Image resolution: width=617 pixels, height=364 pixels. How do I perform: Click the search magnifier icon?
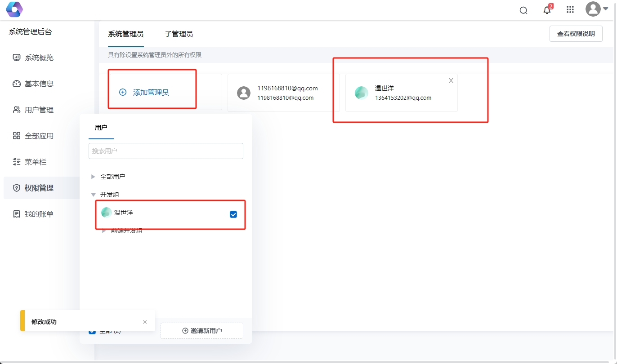523,9
